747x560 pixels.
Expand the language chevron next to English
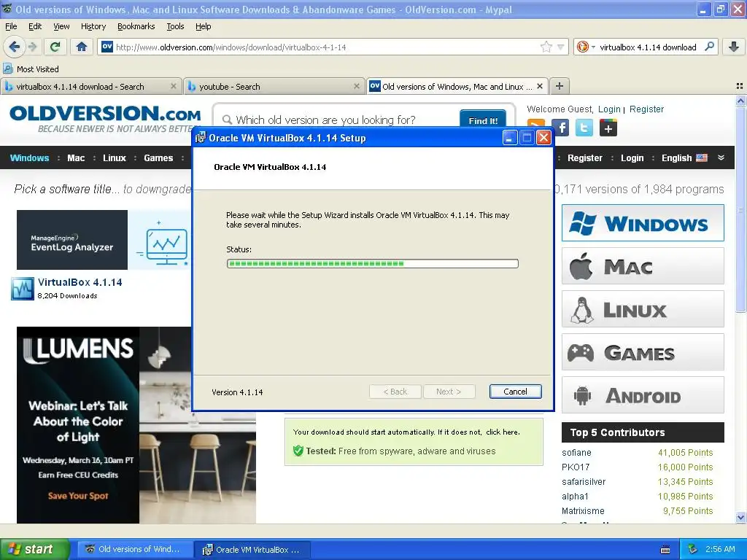721,157
